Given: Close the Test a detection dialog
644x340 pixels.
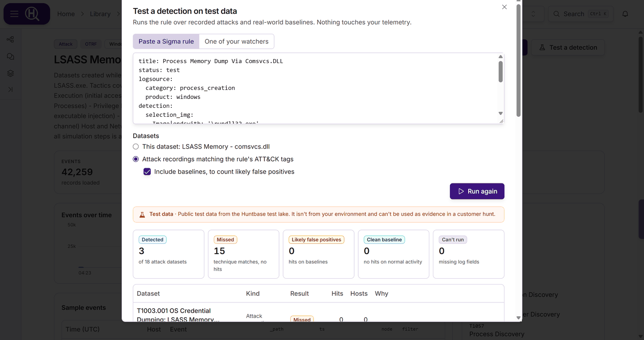Looking at the screenshot, I should pyautogui.click(x=504, y=7).
